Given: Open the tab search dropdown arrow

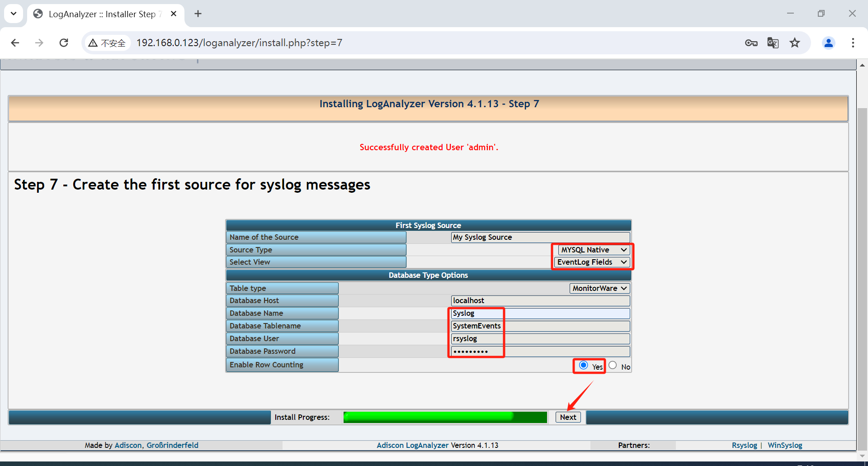Looking at the screenshot, I should 14,14.
